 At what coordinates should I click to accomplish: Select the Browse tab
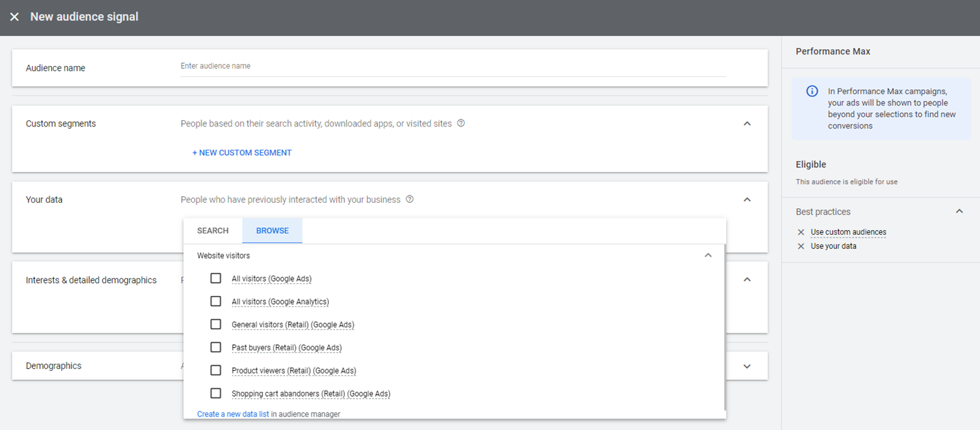point(272,231)
